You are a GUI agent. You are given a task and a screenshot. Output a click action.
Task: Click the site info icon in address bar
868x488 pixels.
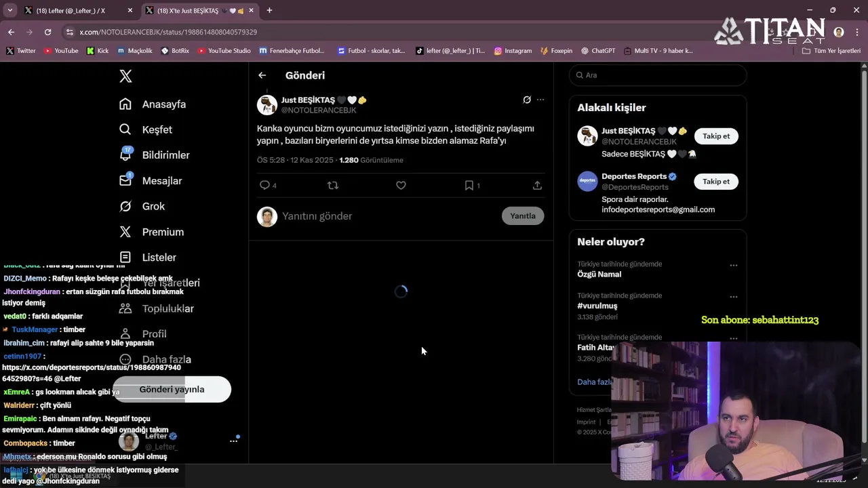(x=69, y=32)
